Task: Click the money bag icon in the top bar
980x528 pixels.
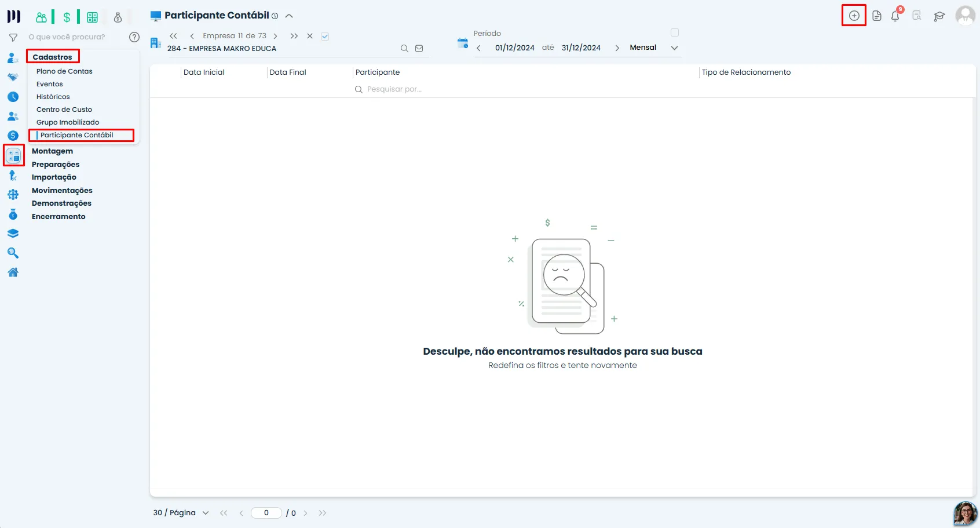Action: tap(118, 17)
